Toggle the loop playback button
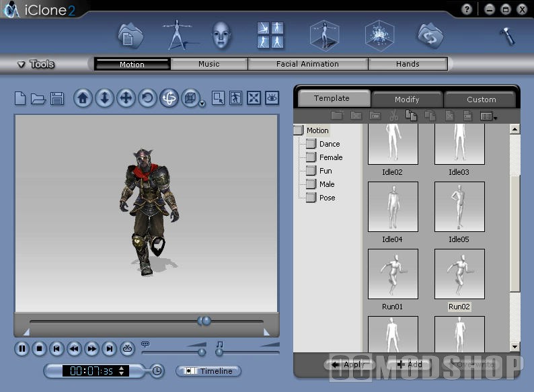534x392 pixels. pyautogui.click(x=127, y=349)
